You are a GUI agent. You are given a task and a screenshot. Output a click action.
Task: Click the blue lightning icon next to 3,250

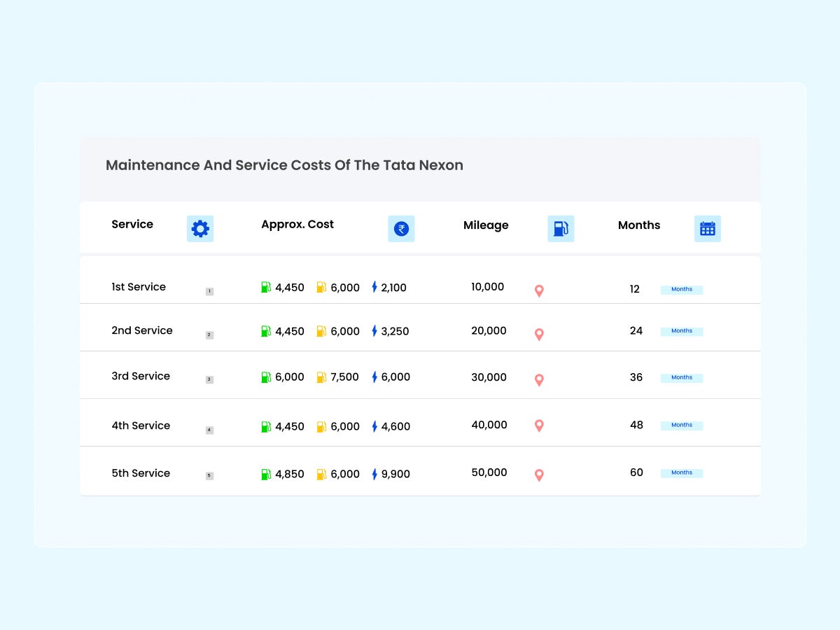click(x=374, y=331)
